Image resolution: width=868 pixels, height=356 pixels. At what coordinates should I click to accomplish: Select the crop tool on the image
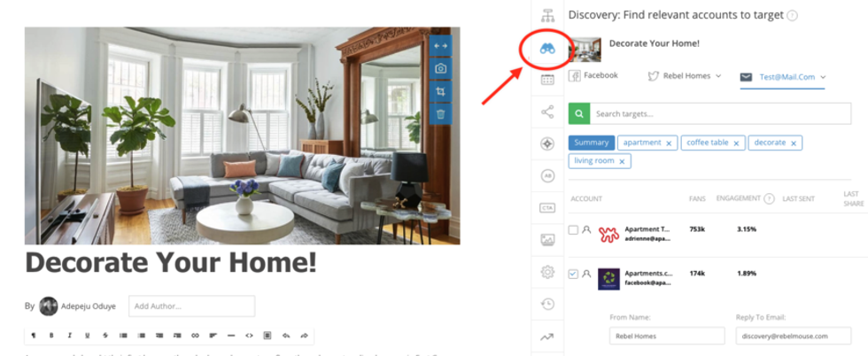[440, 91]
